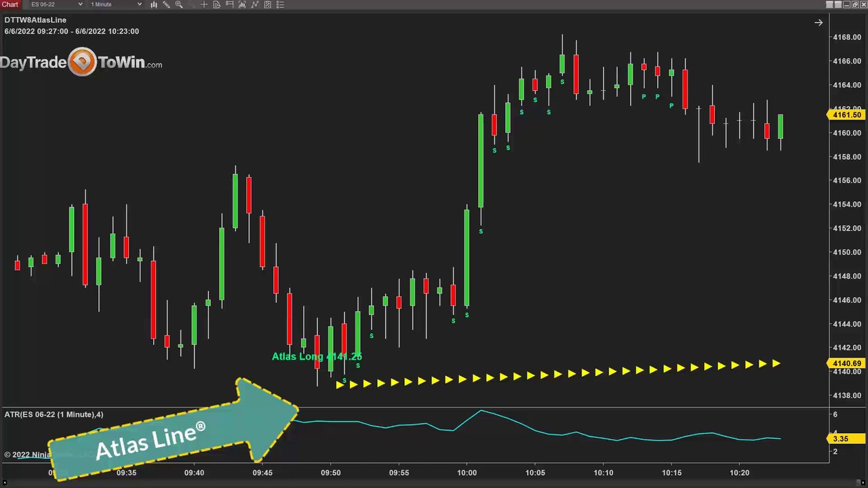Toggle the chart trader icon

229,4
